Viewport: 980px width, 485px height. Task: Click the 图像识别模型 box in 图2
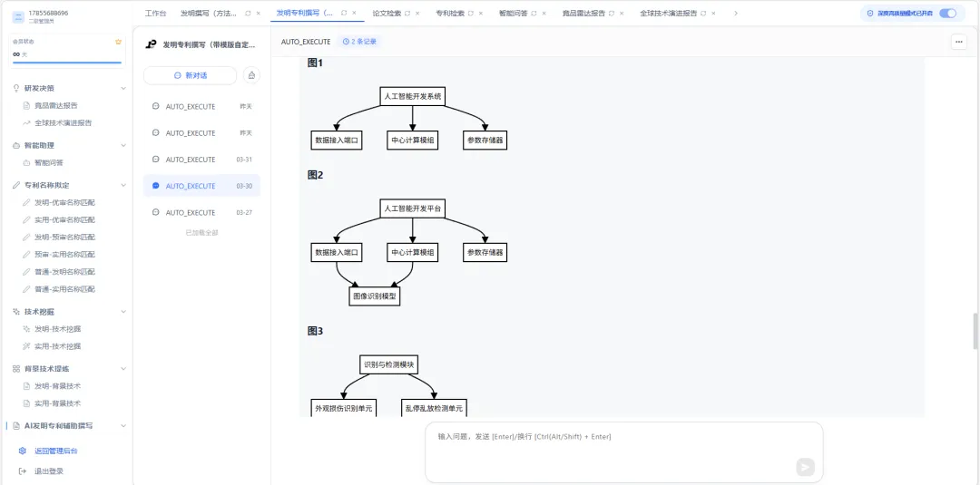click(375, 296)
